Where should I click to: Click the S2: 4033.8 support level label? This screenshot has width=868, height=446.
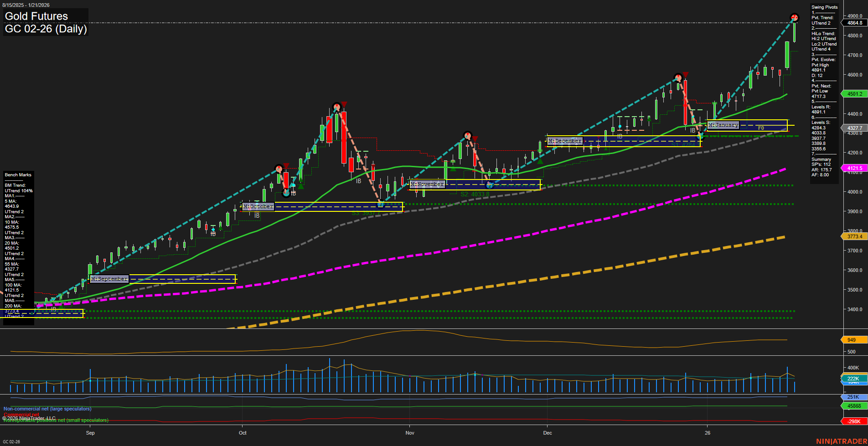(476, 193)
